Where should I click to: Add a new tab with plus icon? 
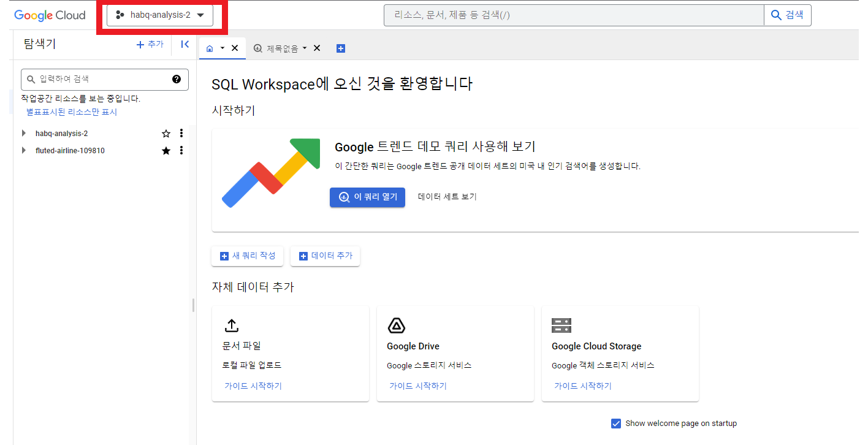tap(341, 48)
